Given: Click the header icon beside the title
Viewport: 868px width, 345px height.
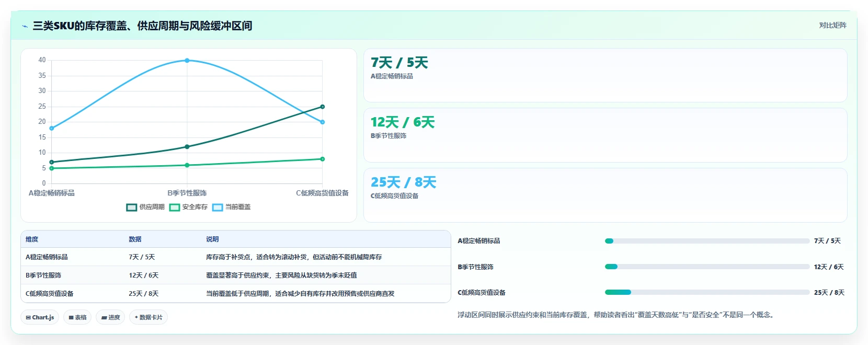Looking at the screenshot, I should tap(25, 26).
